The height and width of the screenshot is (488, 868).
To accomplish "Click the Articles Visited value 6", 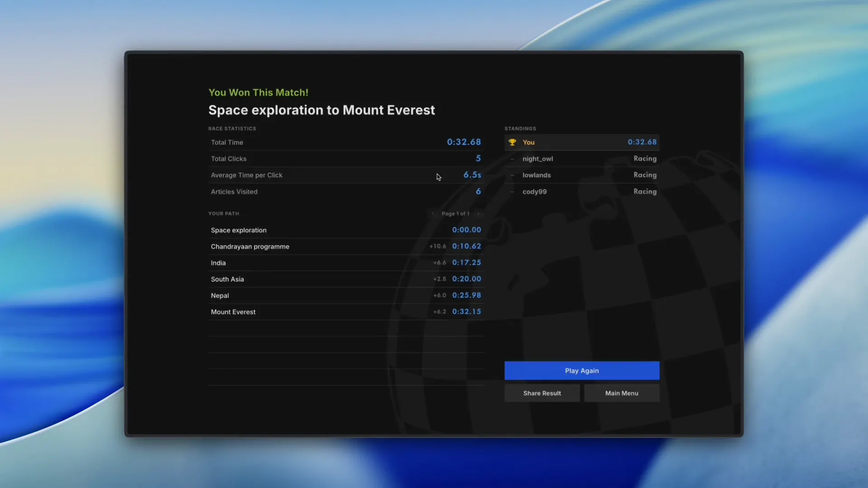I will click(478, 192).
